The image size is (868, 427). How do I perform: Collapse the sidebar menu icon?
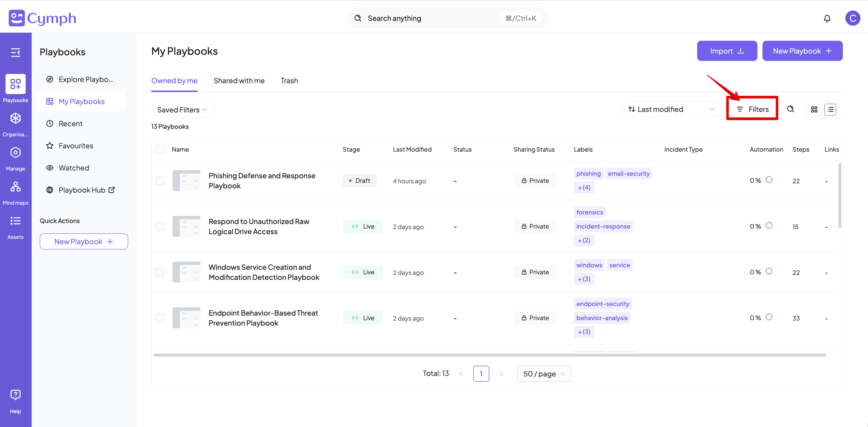tap(16, 52)
